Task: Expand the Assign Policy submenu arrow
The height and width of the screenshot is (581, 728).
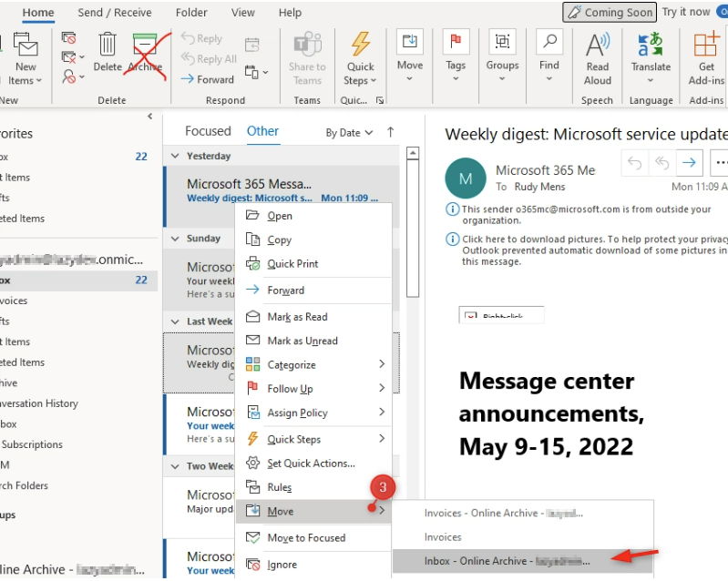Action: click(x=382, y=412)
